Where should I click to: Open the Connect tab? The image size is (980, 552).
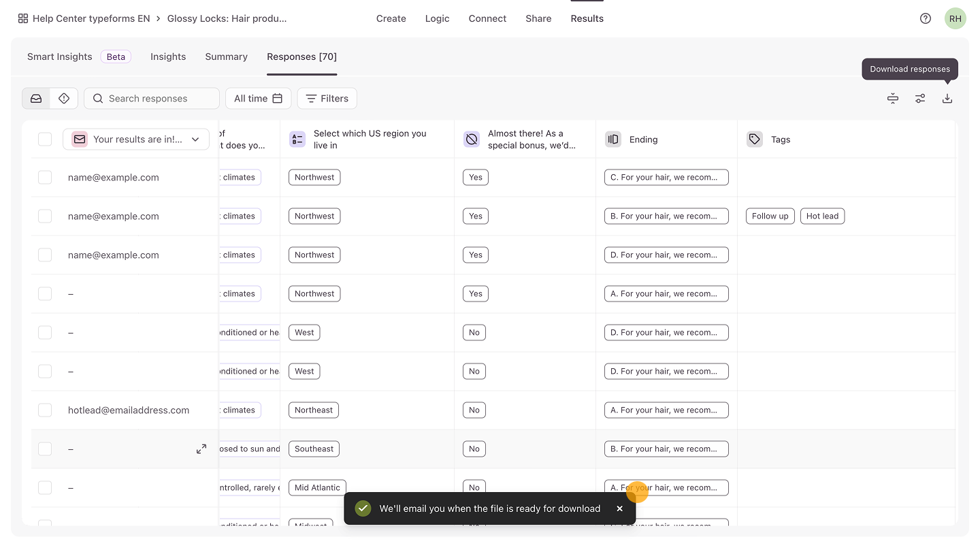(x=487, y=18)
